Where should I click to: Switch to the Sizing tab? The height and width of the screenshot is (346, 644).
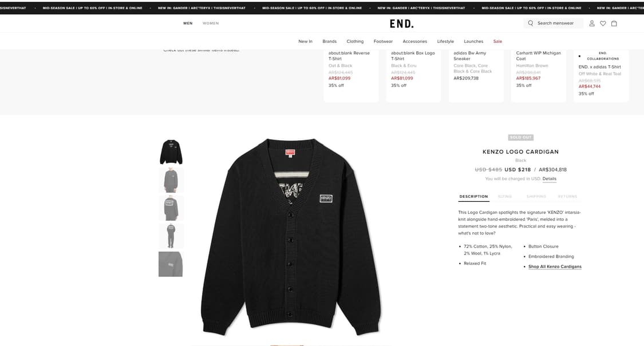[505, 197]
